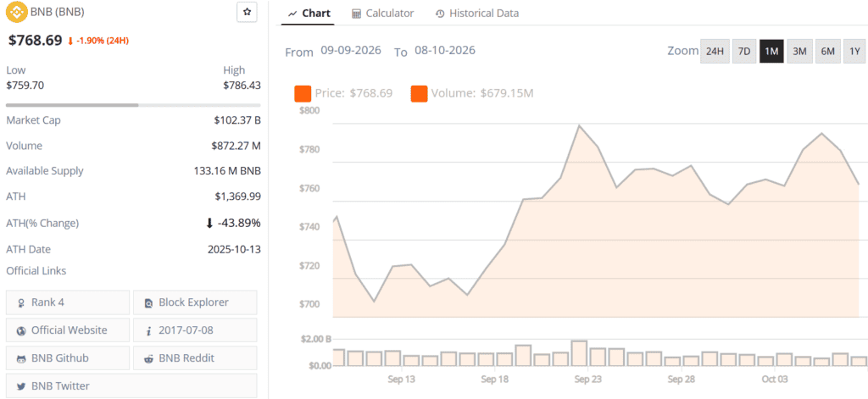The width and height of the screenshot is (868, 399).
Task: Click the High price $786.43
Action: click(242, 86)
